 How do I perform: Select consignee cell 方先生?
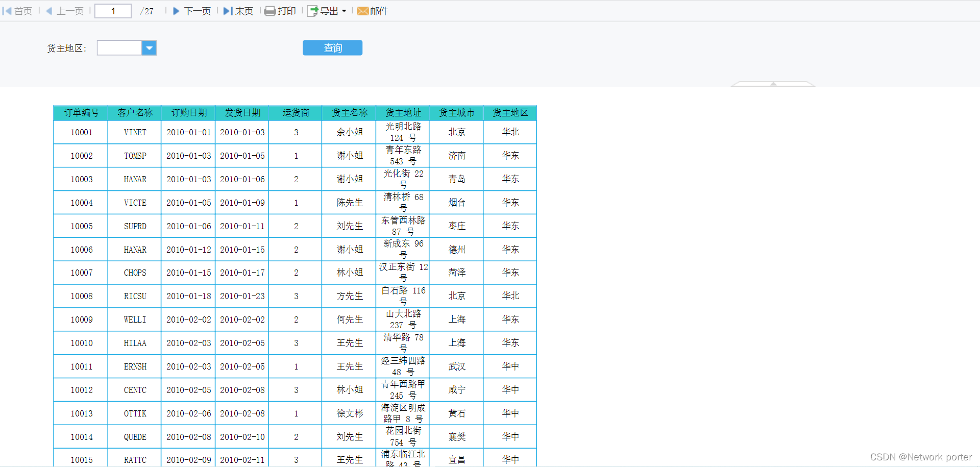pos(350,296)
